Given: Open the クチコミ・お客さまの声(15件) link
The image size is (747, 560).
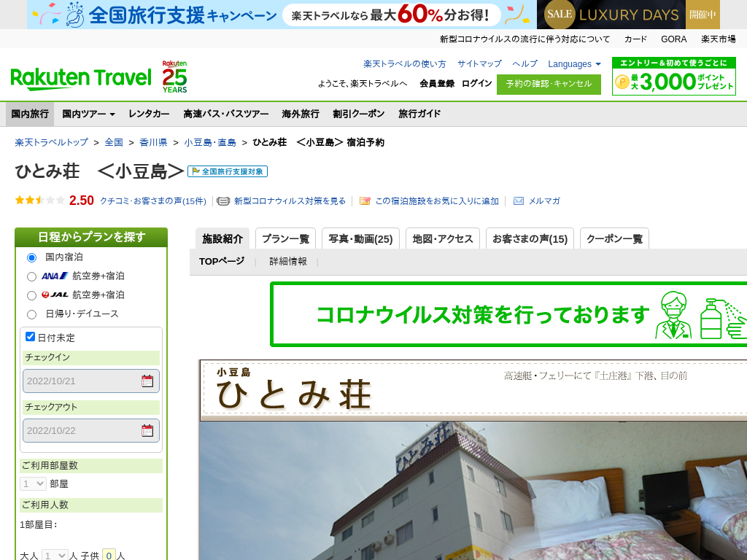Looking at the screenshot, I should click(x=153, y=201).
